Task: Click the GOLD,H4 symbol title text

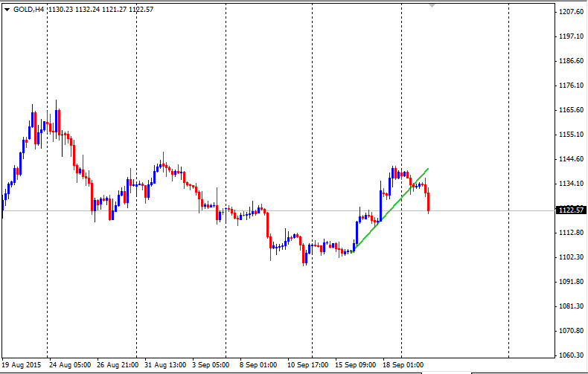Action: tap(28, 10)
